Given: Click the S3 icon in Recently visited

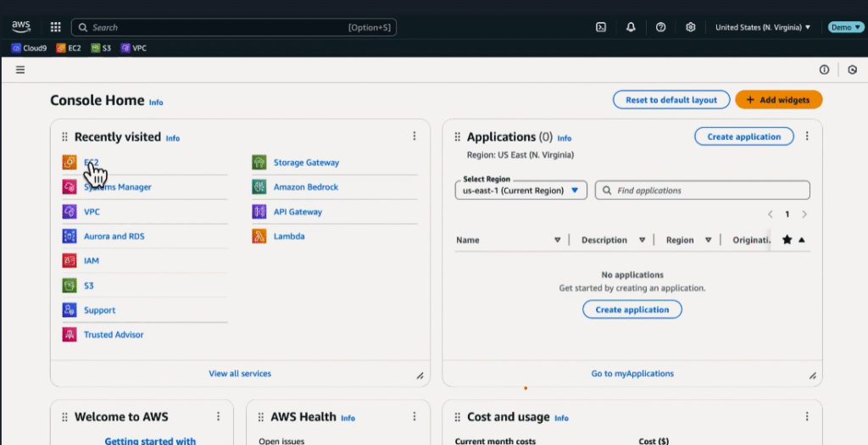Looking at the screenshot, I should 70,286.
